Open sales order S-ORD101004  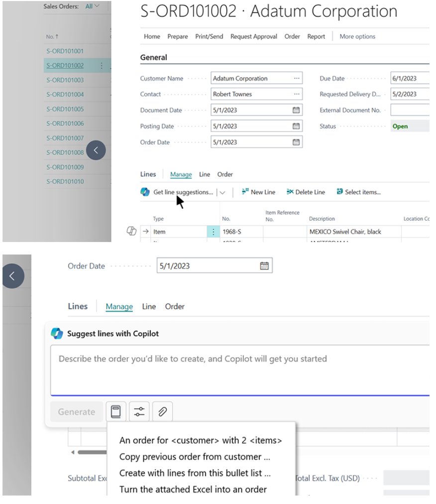coord(65,94)
